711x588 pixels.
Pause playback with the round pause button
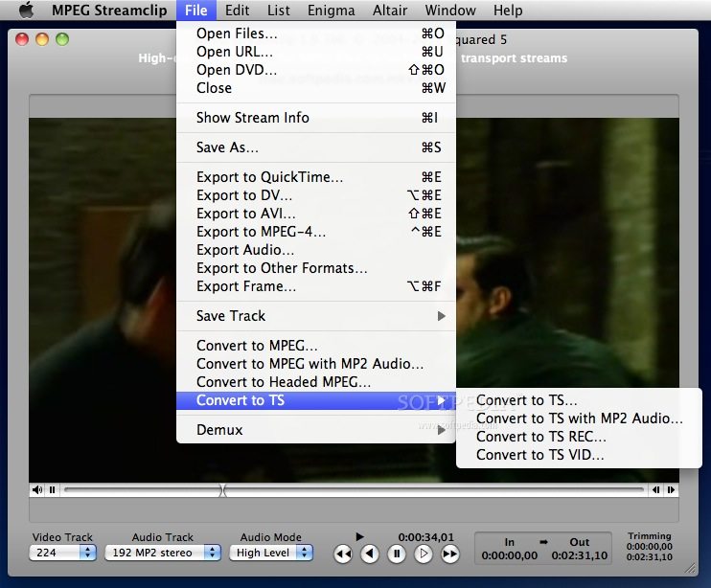[397, 554]
